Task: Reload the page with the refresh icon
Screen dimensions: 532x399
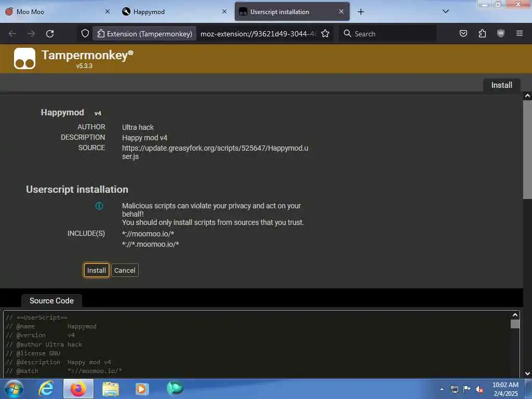Action: (50, 34)
